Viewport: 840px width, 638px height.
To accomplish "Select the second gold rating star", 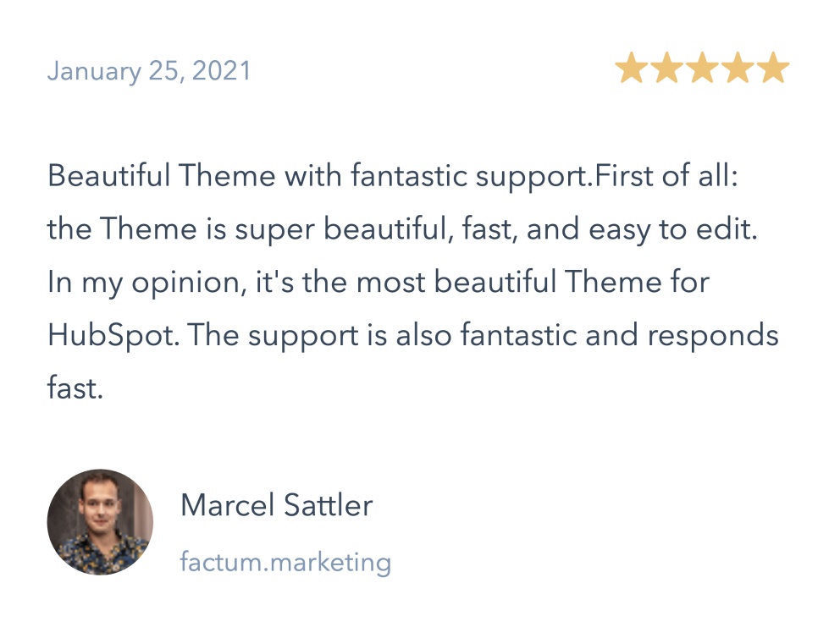I will 667,68.
